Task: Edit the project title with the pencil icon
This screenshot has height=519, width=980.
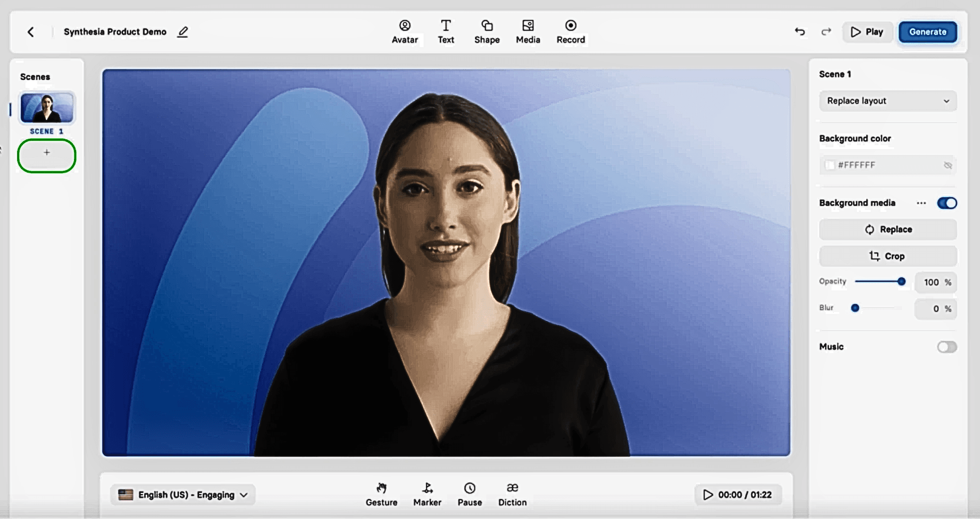Action: [x=182, y=32]
